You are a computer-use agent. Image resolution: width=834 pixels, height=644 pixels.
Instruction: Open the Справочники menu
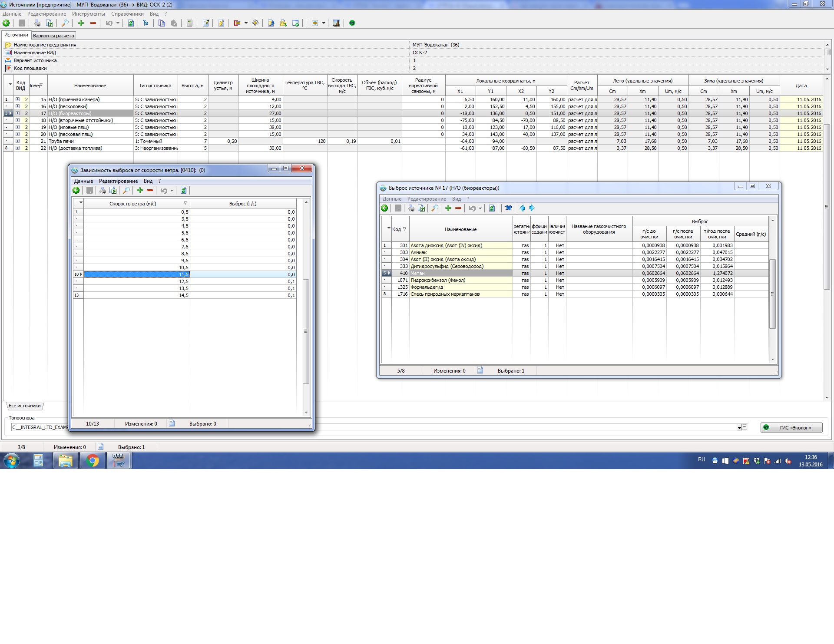127,14
